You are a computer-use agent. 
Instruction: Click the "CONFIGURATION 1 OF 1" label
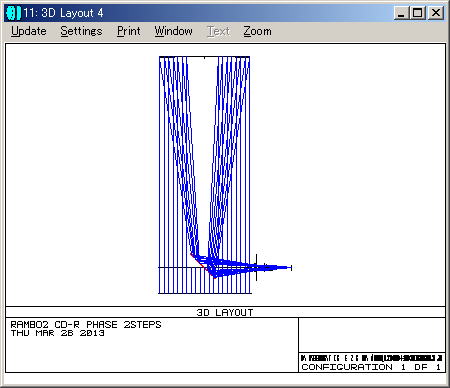371,367
